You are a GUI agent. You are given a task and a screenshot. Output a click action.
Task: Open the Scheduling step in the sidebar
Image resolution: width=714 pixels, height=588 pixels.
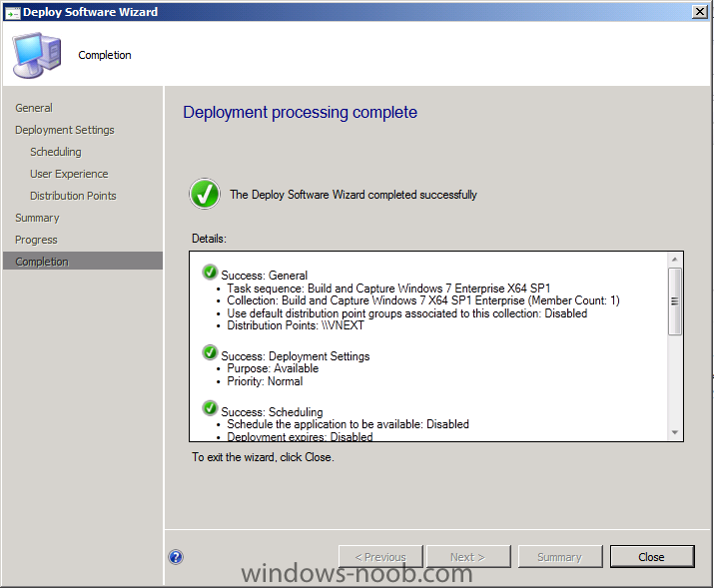click(x=56, y=152)
